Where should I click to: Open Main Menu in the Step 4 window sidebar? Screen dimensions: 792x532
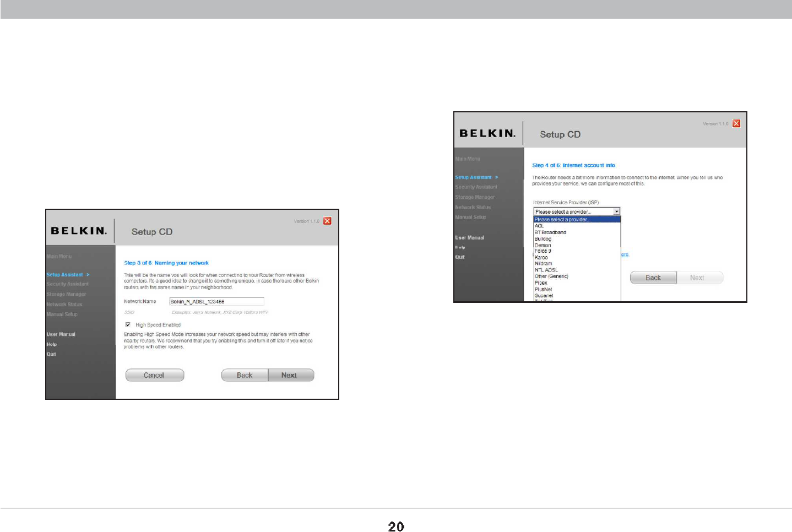point(468,159)
